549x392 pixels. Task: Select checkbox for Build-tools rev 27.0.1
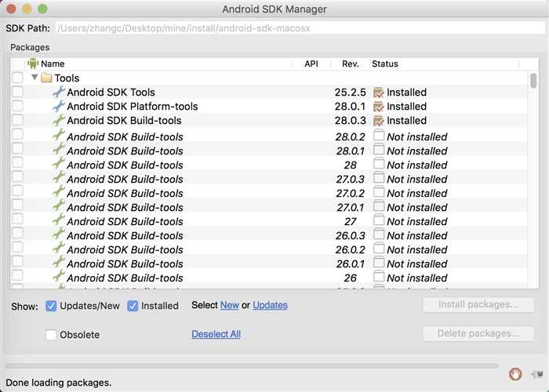point(17,205)
